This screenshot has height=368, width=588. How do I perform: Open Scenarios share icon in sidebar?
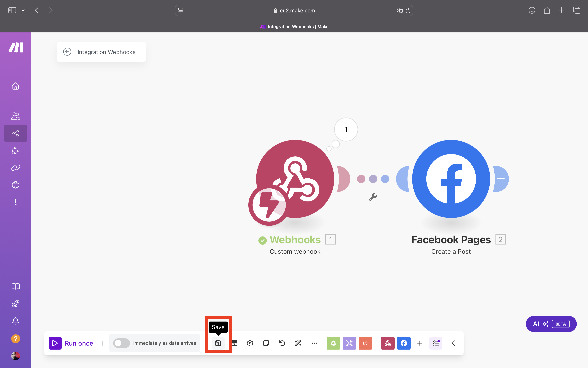pyautogui.click(x=16, y=133)
